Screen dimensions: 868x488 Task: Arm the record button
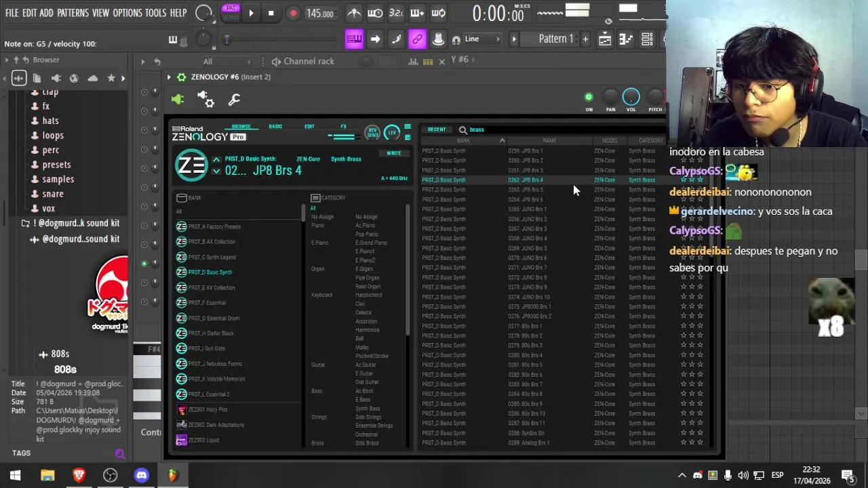[x=293, y=13]
